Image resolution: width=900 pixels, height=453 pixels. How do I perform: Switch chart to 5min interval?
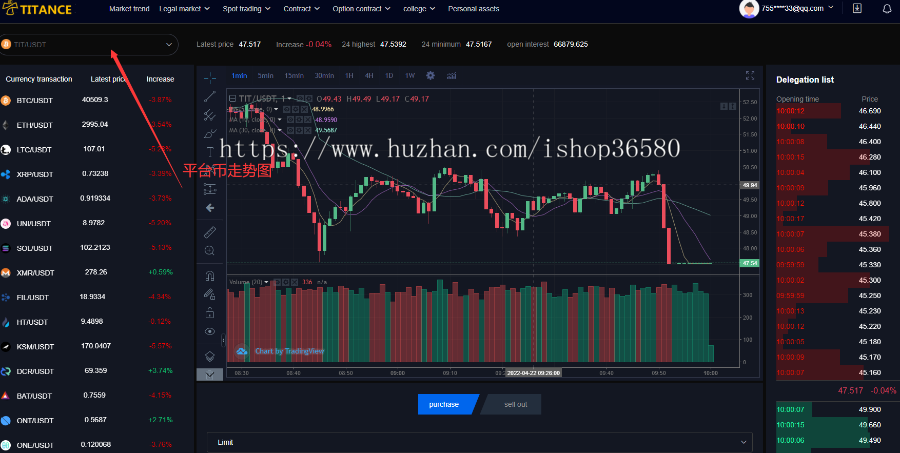pos(265,76)
